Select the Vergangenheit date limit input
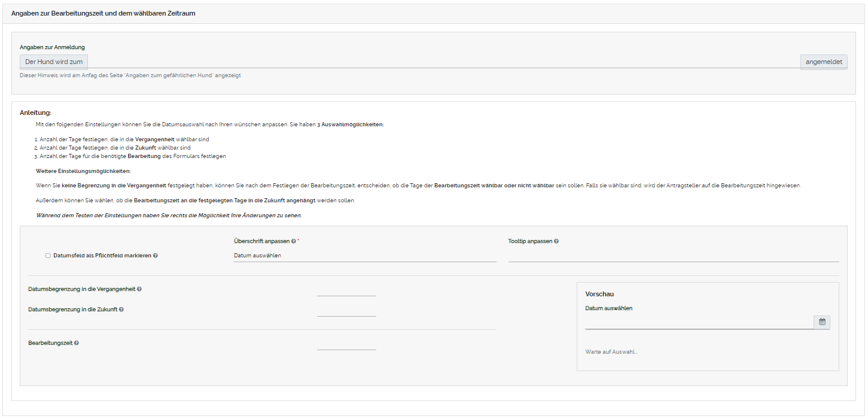 pos(346,290)
